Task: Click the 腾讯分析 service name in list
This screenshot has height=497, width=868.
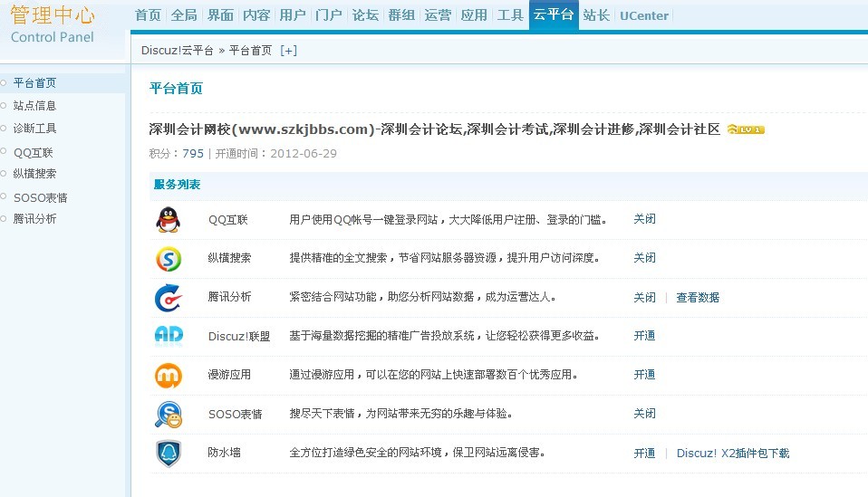Action: point(229,297)
